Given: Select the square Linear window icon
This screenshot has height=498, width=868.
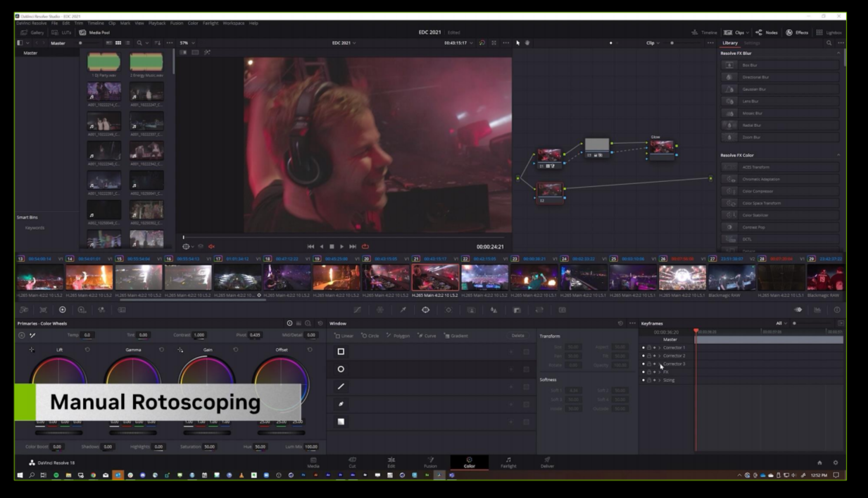Looking at the screenshot, I should [341, 351].
